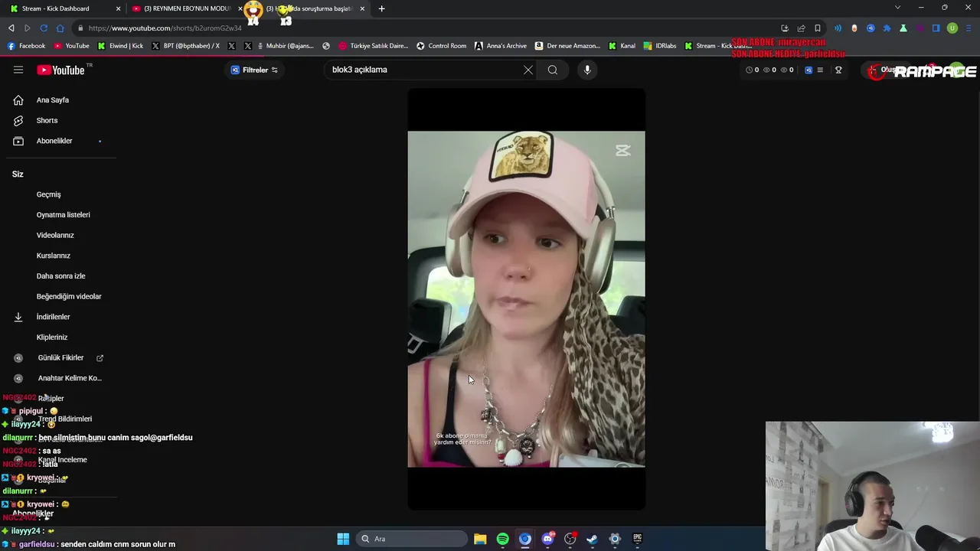Open Control Room bookmark
The width and height of the screenshot is (980, 551).
[x=442, y=46]
